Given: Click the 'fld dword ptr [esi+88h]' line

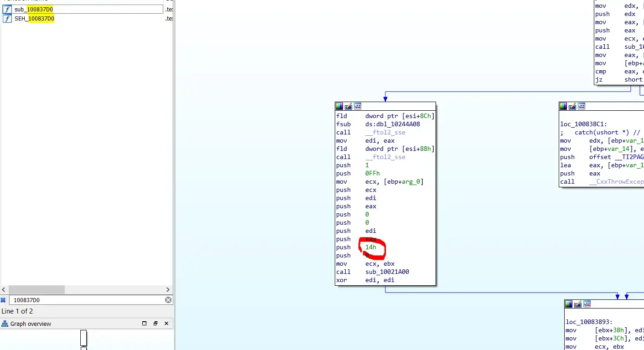Looking at the screenshot, I should click(x=385, y=149).
